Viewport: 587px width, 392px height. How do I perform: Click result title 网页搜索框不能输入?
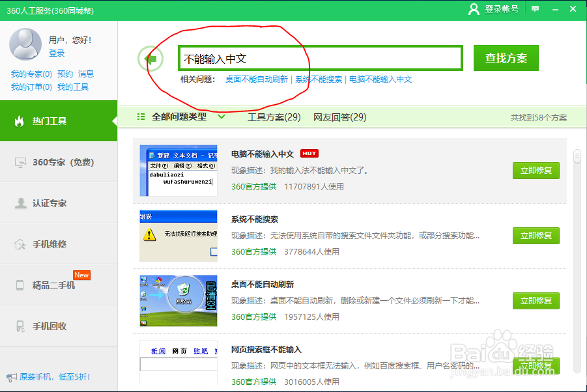pos(266,350)
